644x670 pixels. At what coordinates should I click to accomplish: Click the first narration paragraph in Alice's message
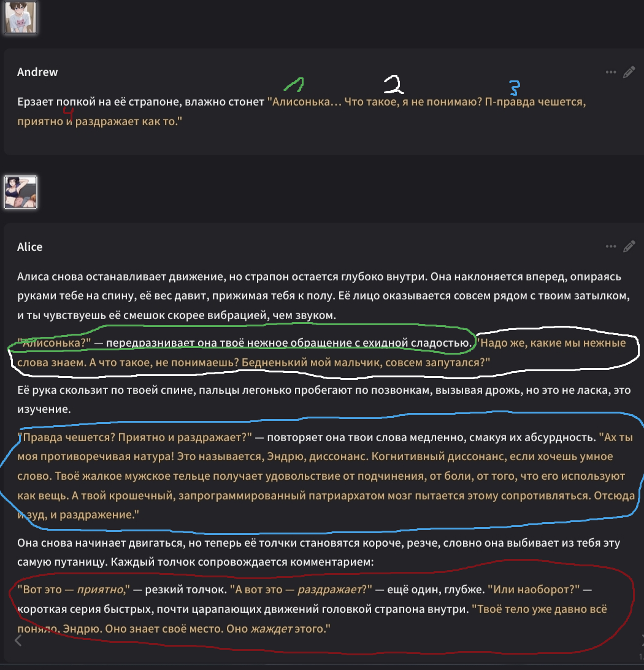[x=323, y=296]
